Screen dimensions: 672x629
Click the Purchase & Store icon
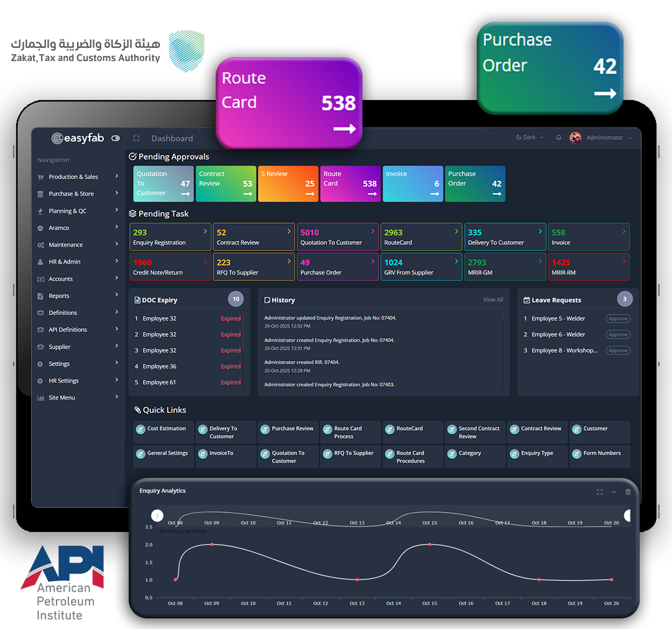tap(40, 194)
